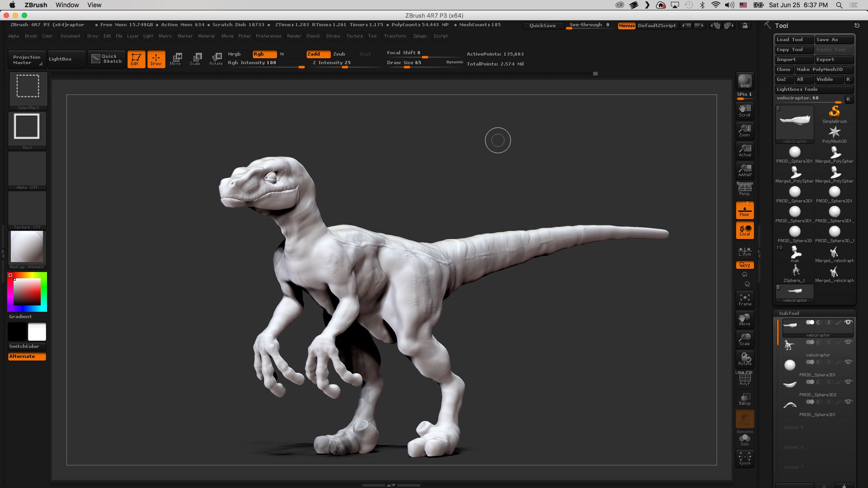Click the Z Intensity slider
The height and width of the screenshot is (488, 868).
[x=347, y=63]
